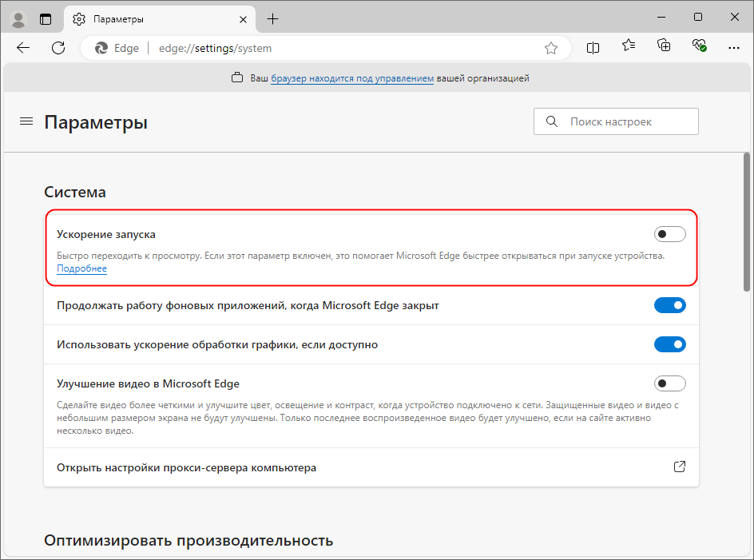Image resolution: width=754 pixels, height=560 pixels.
Task: Reload the page with refresh icon
Action: tap(58, 48)
